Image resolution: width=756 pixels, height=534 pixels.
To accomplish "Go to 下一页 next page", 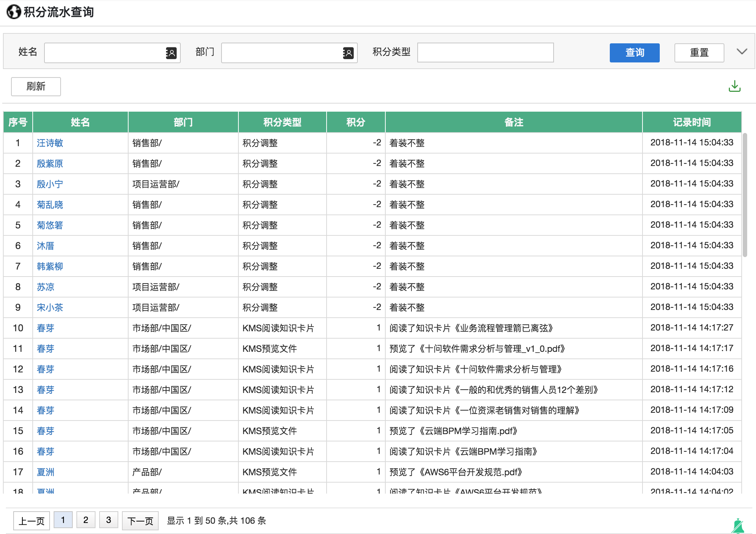I will pos(140,521).
